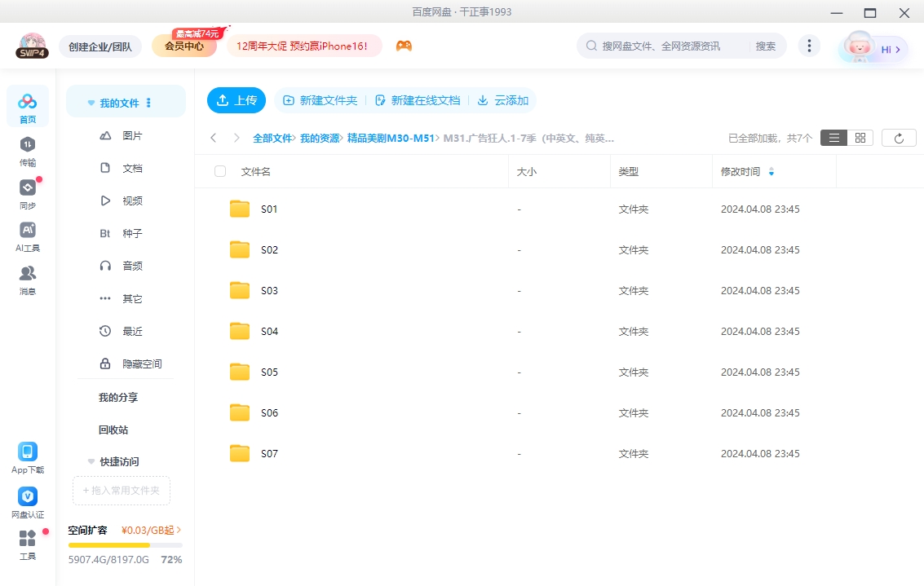Image resolution: width=924 pixels, height=586 pixels.
Task: Click the 上传 upload button
Action: pos(237,100)
